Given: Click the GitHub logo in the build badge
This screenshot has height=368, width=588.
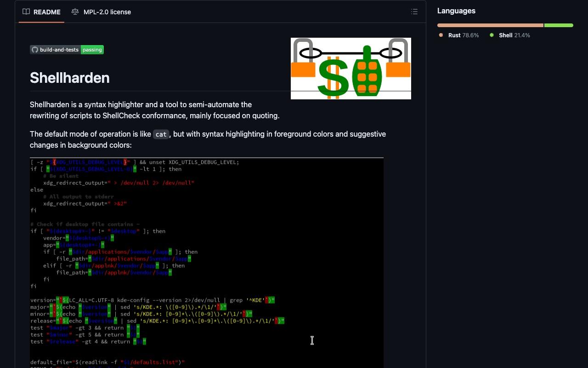Looking at the screenshot, I should pos(35,50).
